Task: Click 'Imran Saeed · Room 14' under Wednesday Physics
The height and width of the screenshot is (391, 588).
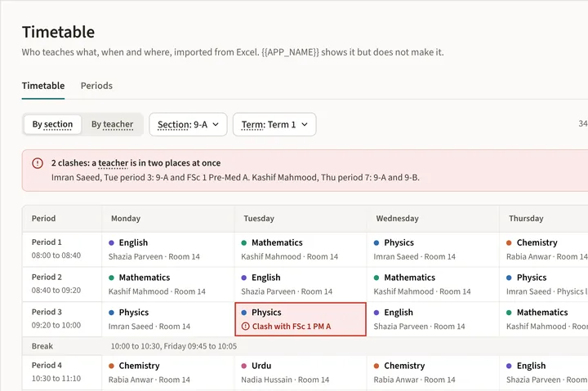Action: 414,257
